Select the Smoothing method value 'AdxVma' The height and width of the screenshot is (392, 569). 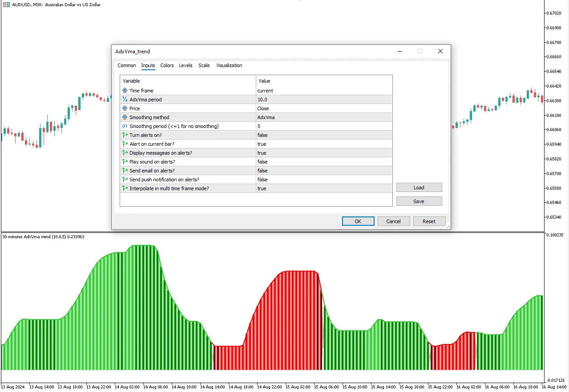click(266, 117)
